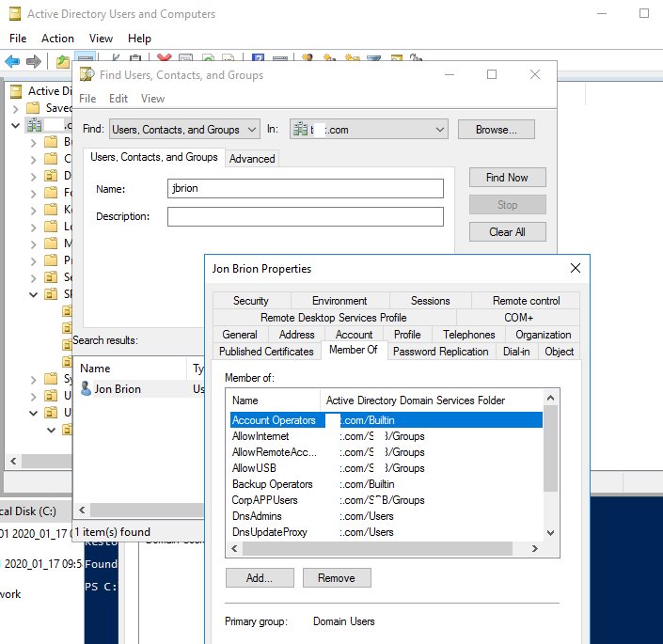The width and height of the screenshot is (663, 644).
Task: Sort by Active Directory Domain Services Folder column
Action: click(x=432, y=401)
